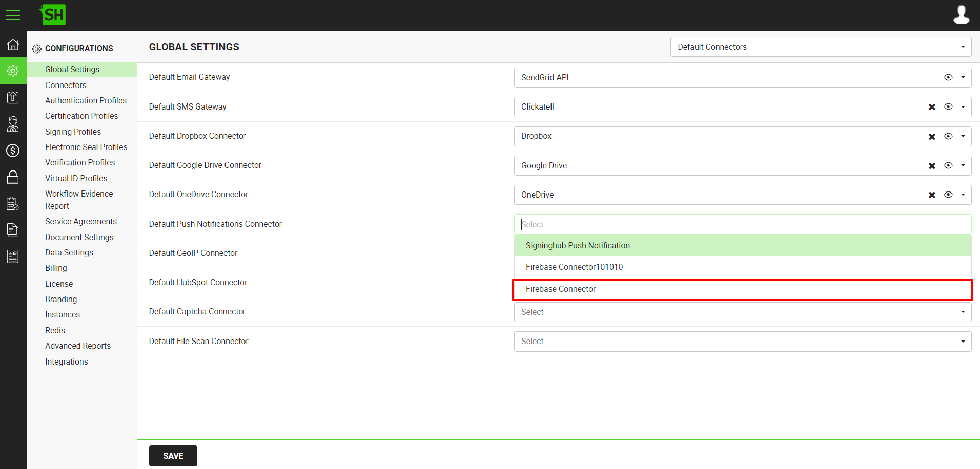Image resolution: width=980 pixels, height=469 pixels.
Task: Go to the Home icon in sidebar
Action: tap(13, 45)
